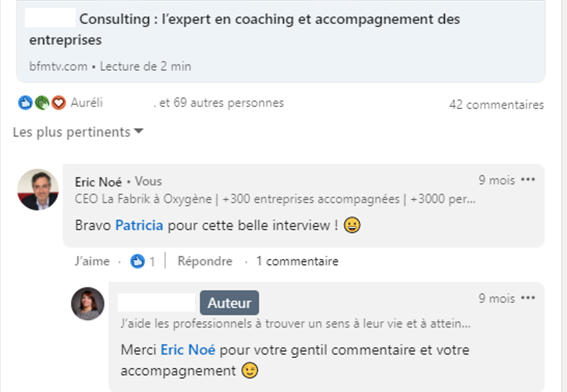This screenshot has width=567, height=392.
Task: Show replies via '1 commentaire' link
Action: click(x=297, y=261)
